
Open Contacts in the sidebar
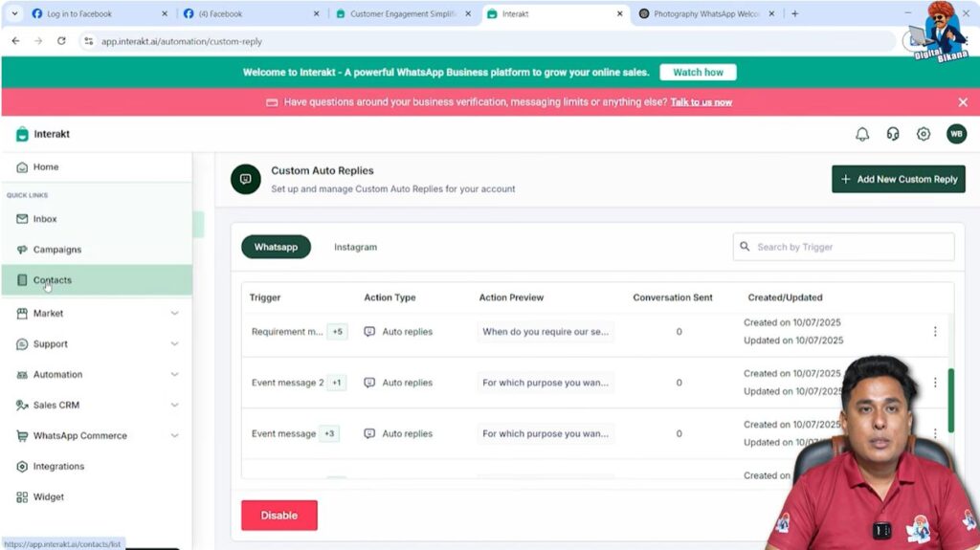click(97, 280)
